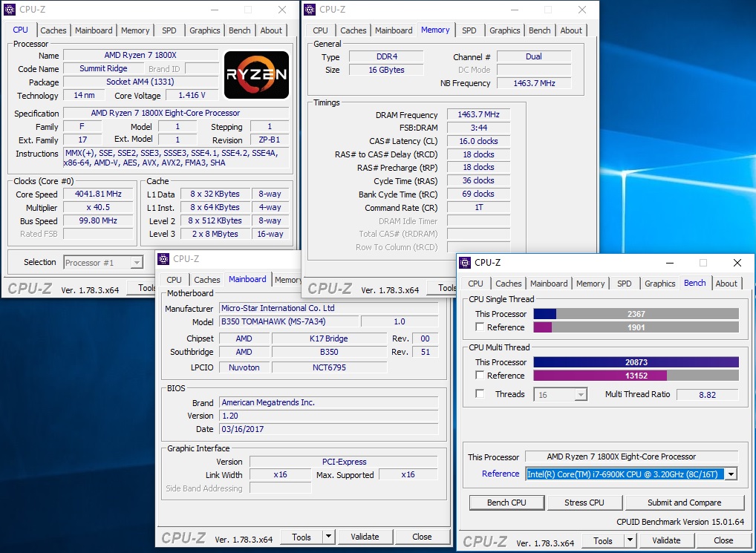Click the This Processor multi thread score bar
Viewport: 756px width, 553px height.
(636, 362)
